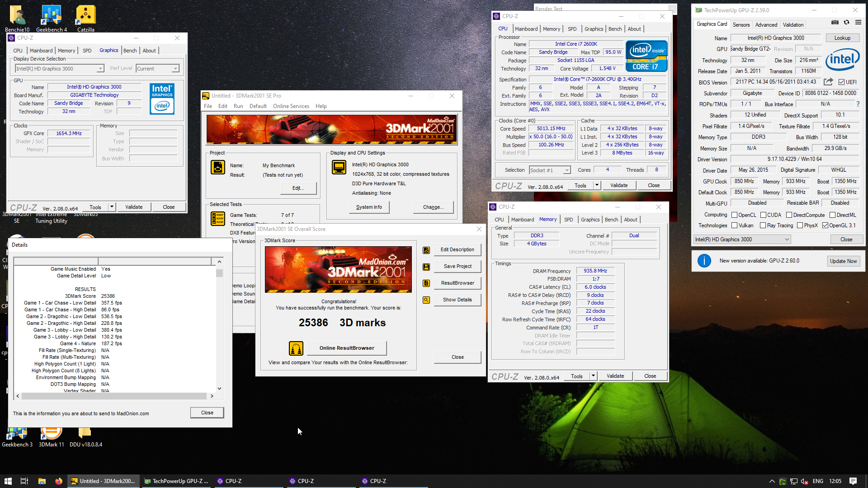Click the Update Now button
The width and height of the screenshot is (868, 488).
pos(843,261)
